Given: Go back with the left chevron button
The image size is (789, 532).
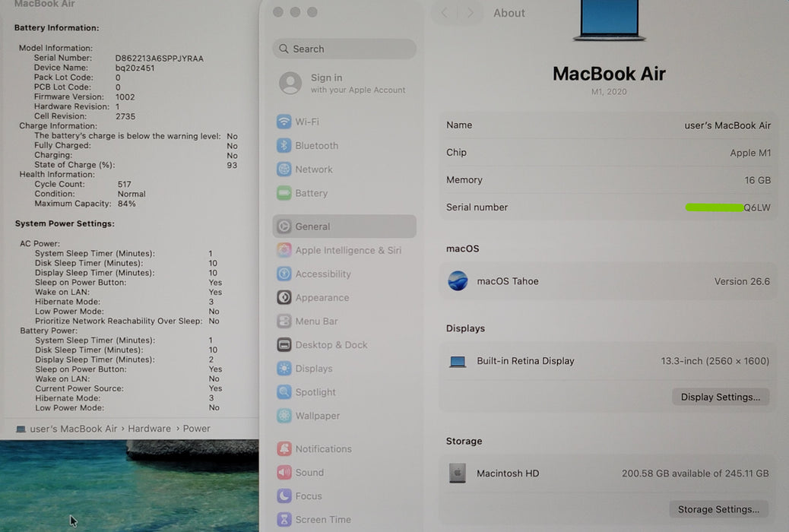Looking at the screenshot, I should click(445, 13).
